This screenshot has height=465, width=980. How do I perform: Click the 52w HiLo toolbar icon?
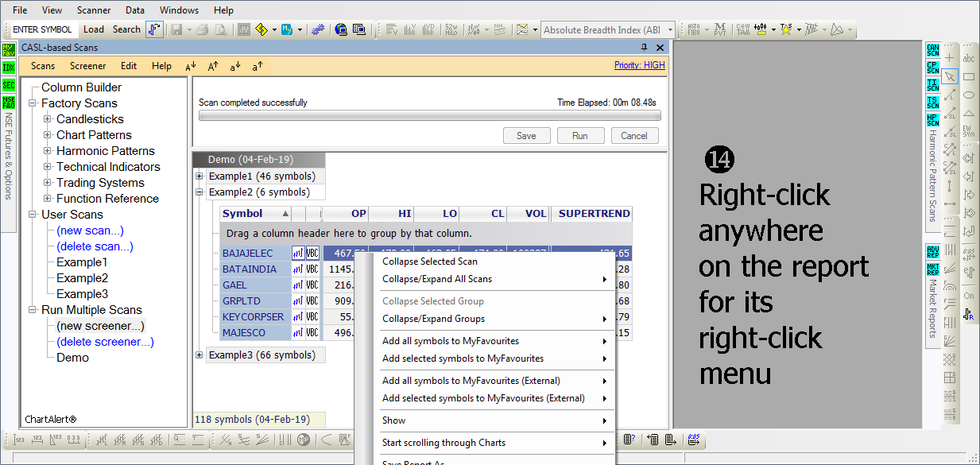pyautogui.click(x=451, y=29)
